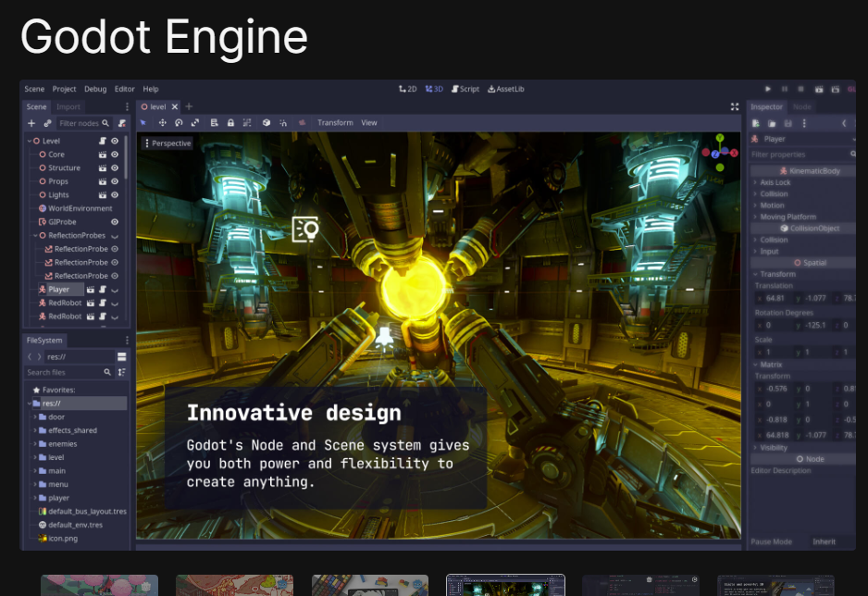Click the FileSystem view mode toggle icon
Image resolution: width=868 pixels, height=596 pixels.
[x=122, y=357]
